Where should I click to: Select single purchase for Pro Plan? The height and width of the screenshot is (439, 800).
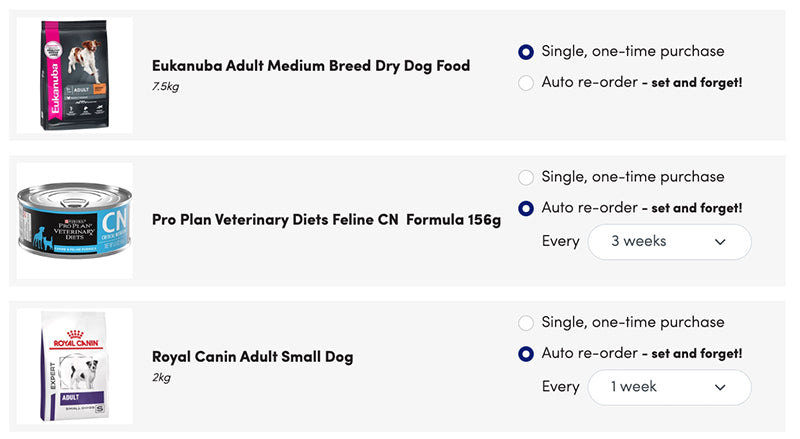(x=526, y=178)
